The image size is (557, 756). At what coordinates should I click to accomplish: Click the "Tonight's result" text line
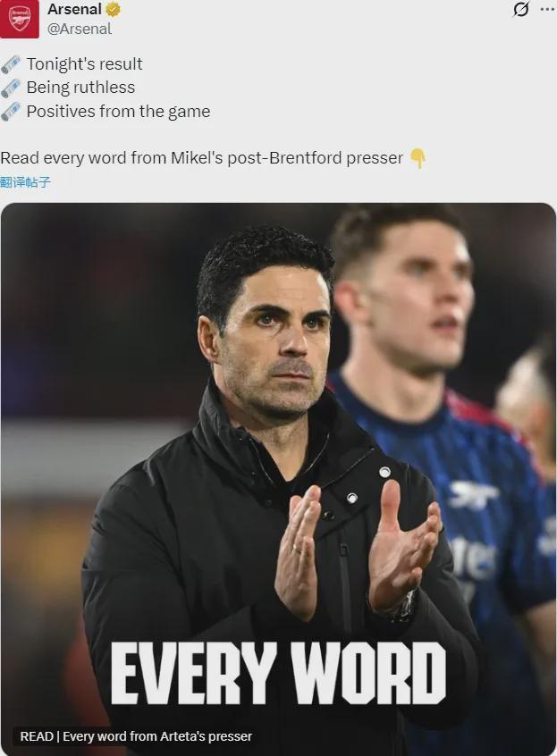[x=84, y=64]
